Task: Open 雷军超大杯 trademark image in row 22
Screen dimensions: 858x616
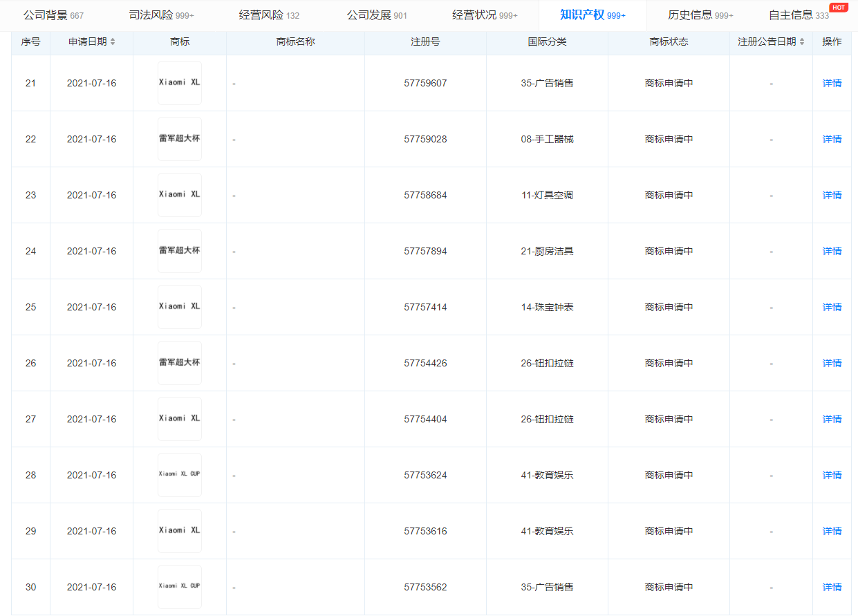Action: [x=180, y=139]
